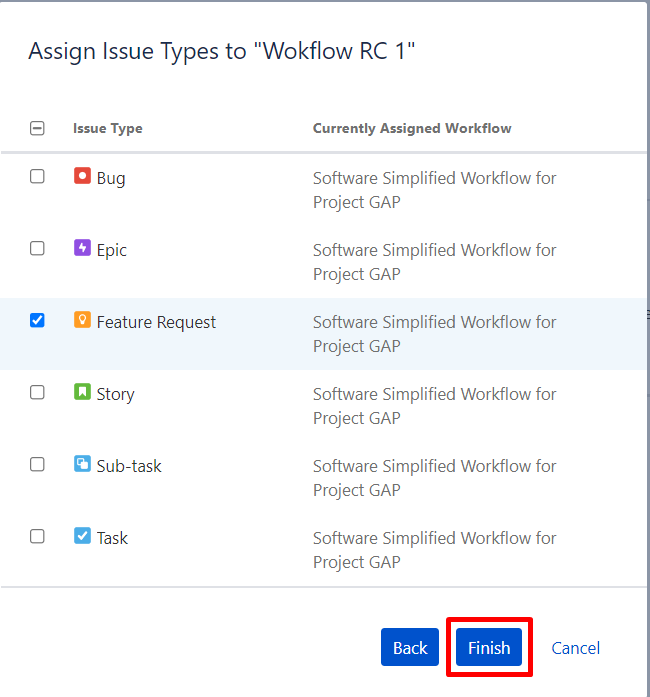Image resolution: width=650 pixels, height=697 pixels.
Task: Click the green Story bookmark icon
Action: coord(82,392)
